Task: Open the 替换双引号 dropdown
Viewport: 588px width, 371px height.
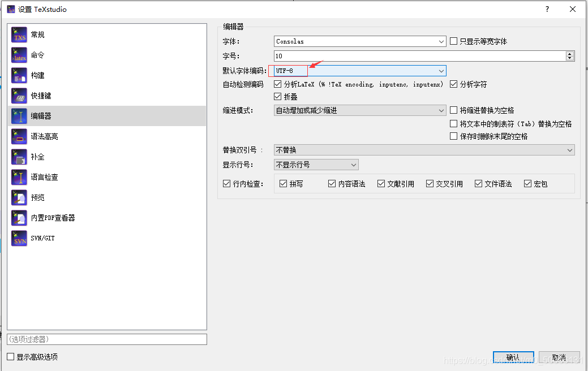Action: pos(424,150)
